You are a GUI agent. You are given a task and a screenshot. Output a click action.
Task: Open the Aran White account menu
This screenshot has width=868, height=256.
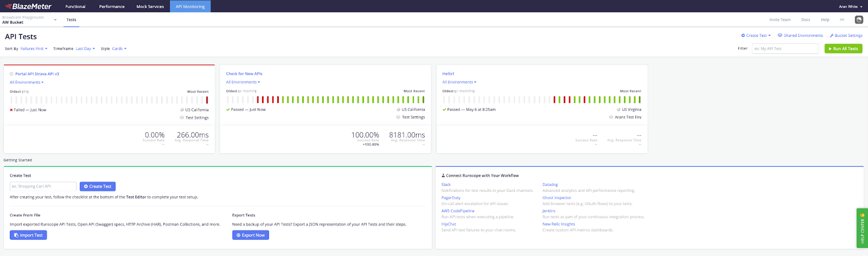850,7
